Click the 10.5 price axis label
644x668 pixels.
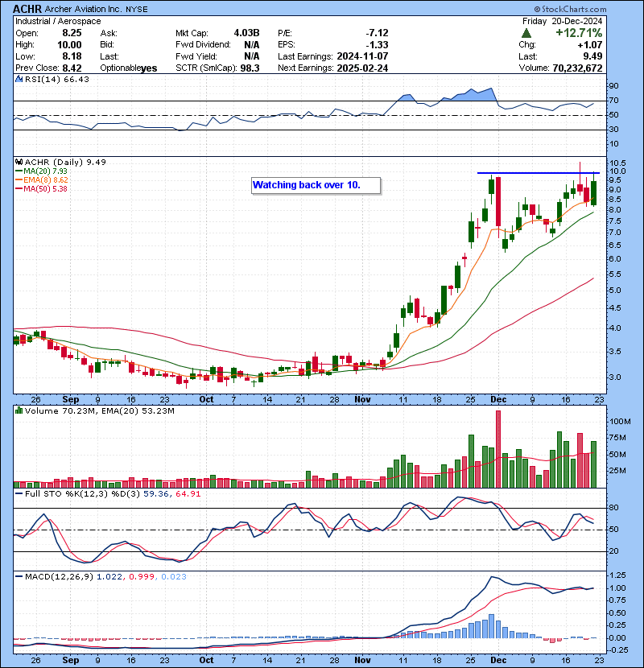coord(617,163)
